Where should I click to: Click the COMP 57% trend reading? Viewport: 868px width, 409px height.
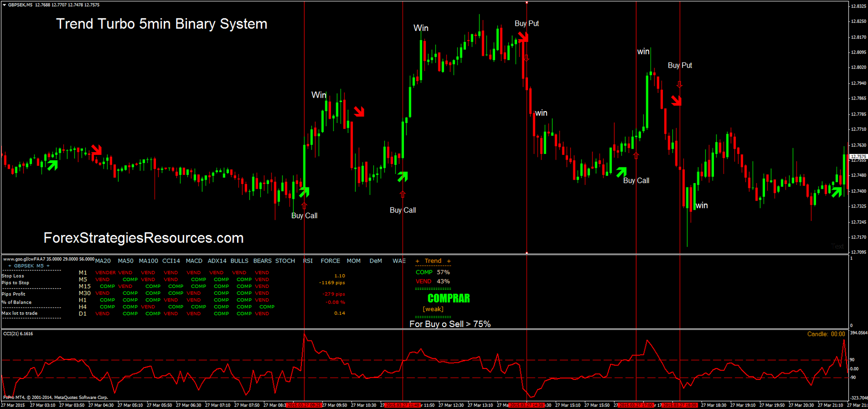433,272
